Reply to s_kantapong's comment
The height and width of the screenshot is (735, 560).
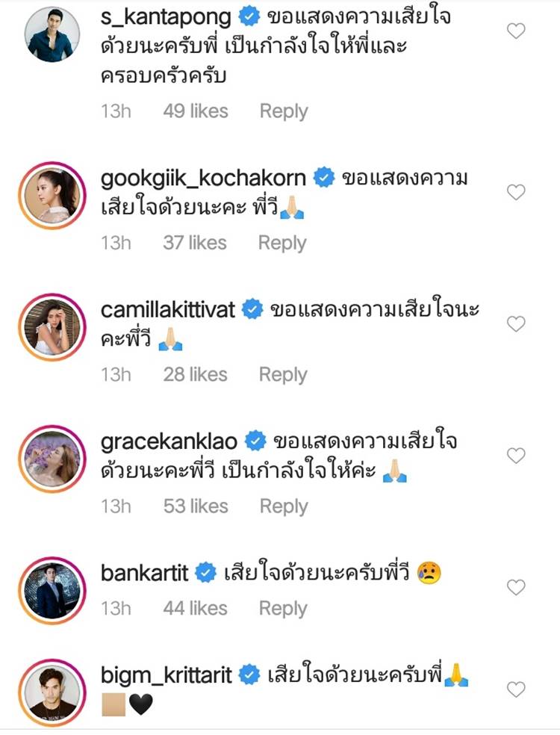[284, 111]
